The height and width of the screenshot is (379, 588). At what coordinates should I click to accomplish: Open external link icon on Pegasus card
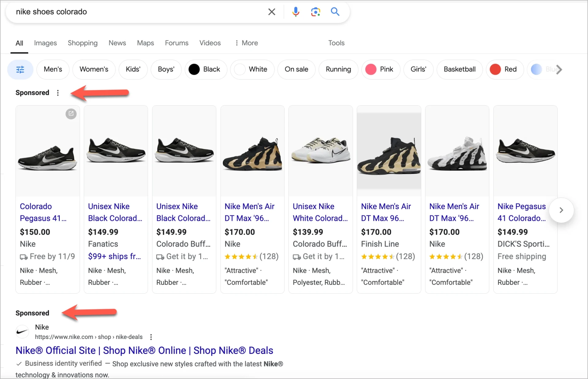click(x=71, y=114)
